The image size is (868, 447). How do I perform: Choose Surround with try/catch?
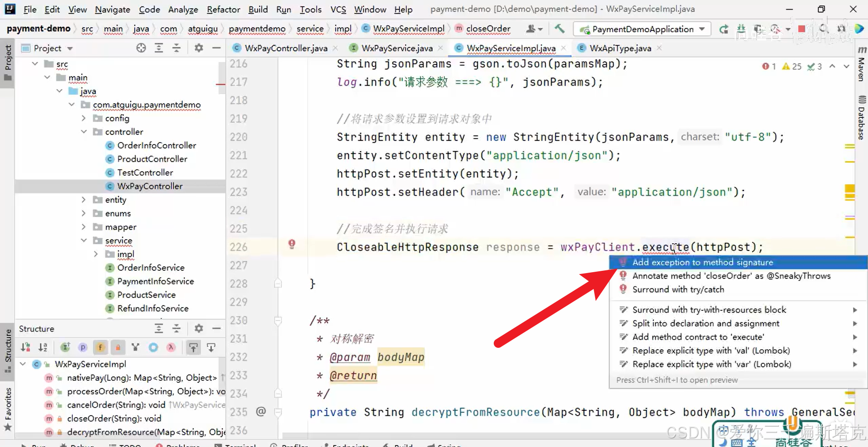[x=738, y=289]
